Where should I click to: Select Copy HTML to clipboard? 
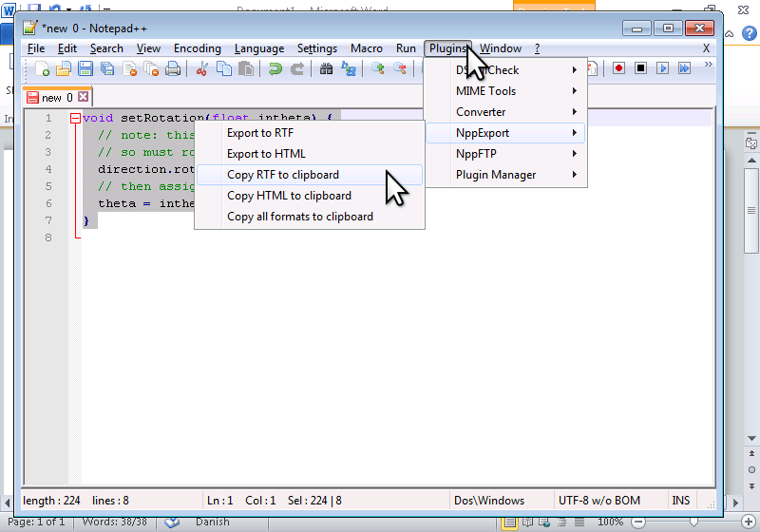pyautogui.click(x=310, y=196)
